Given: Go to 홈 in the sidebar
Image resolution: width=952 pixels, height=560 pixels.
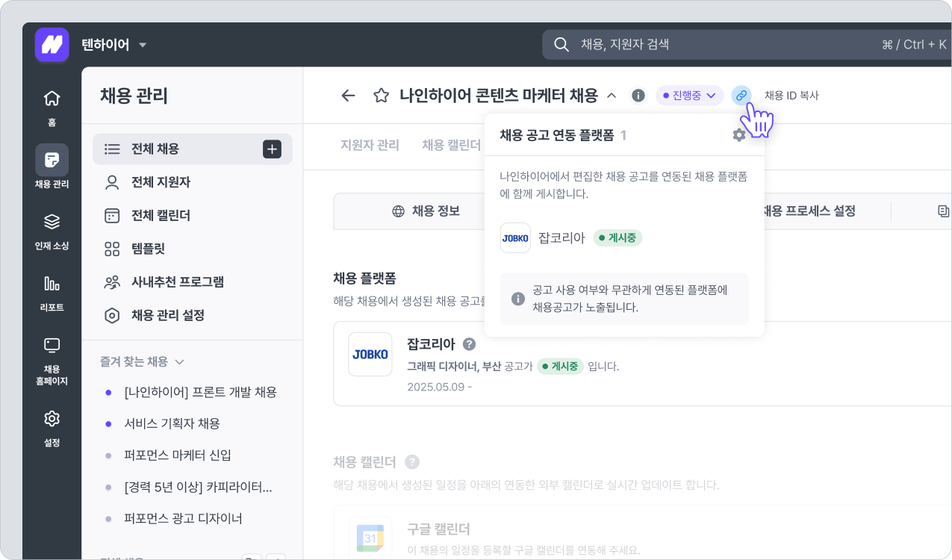Looking at the screenshot, I should (x=52, y=108).
